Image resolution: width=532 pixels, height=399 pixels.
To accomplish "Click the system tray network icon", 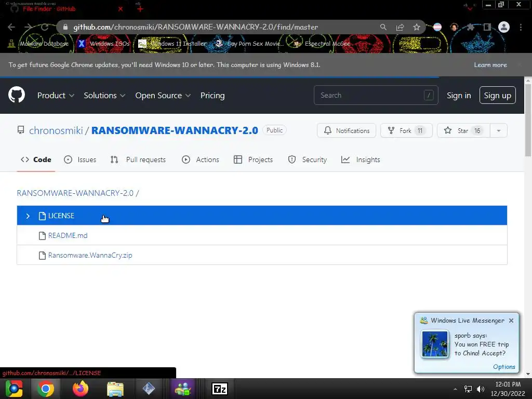I will (x=468, y=389).
